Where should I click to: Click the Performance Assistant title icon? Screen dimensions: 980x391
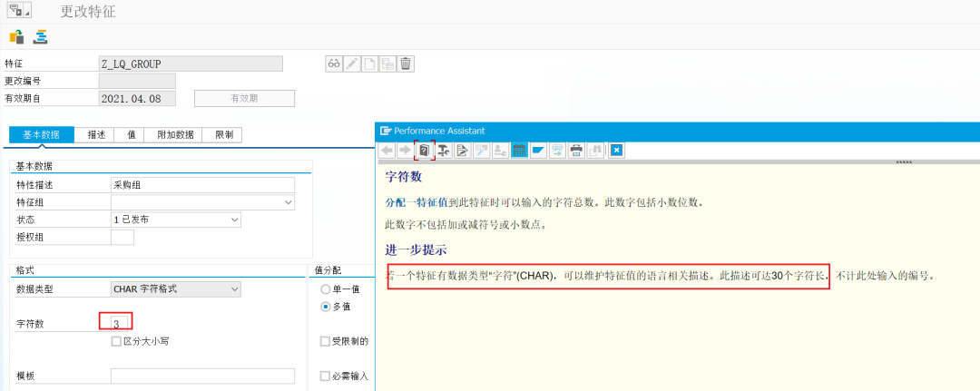(x=386, y=131)
